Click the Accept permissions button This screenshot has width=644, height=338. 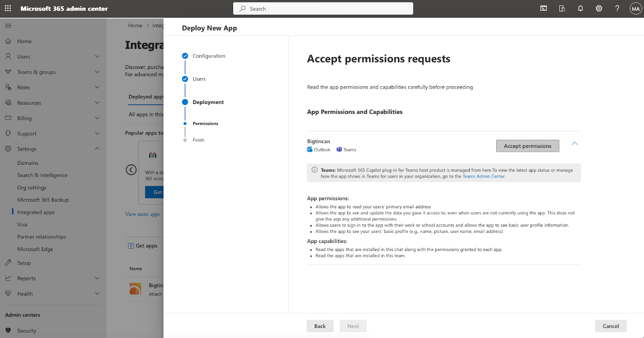(x=527, y=146)
